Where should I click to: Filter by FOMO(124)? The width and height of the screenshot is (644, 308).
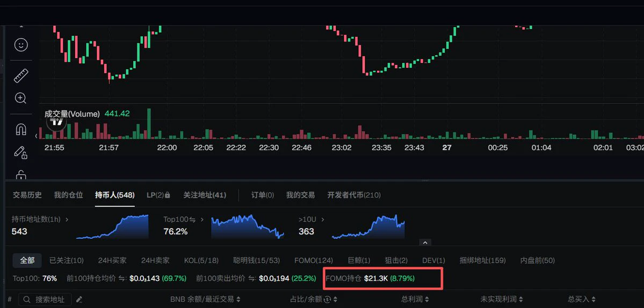[313, 260]
